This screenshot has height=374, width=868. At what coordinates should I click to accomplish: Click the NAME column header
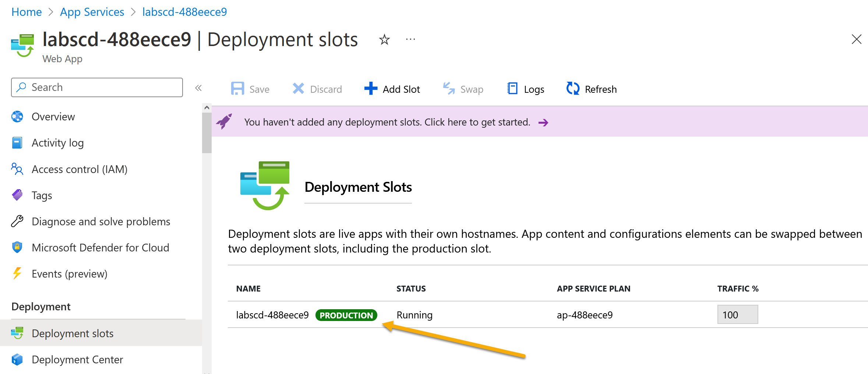tap(248, 289)
